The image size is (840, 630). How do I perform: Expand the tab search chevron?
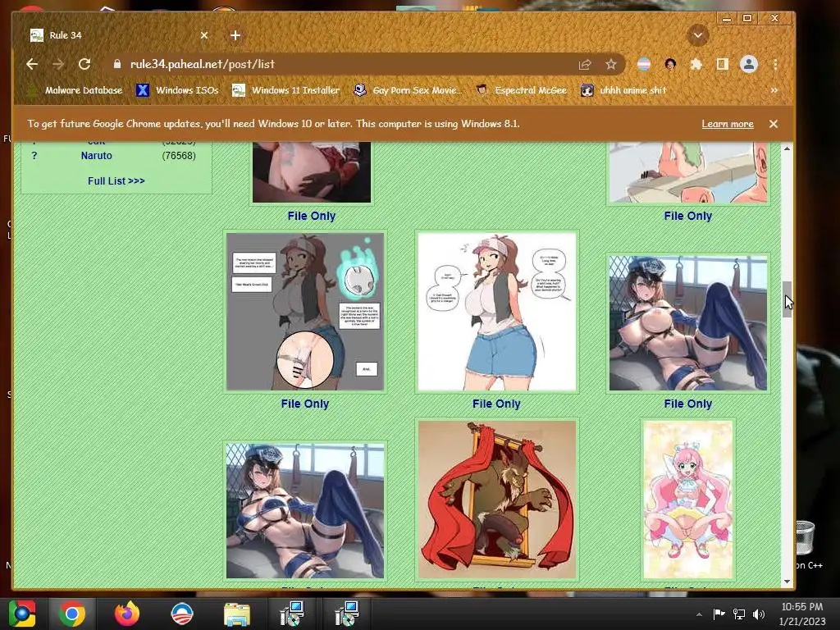[x=697, y=35]
